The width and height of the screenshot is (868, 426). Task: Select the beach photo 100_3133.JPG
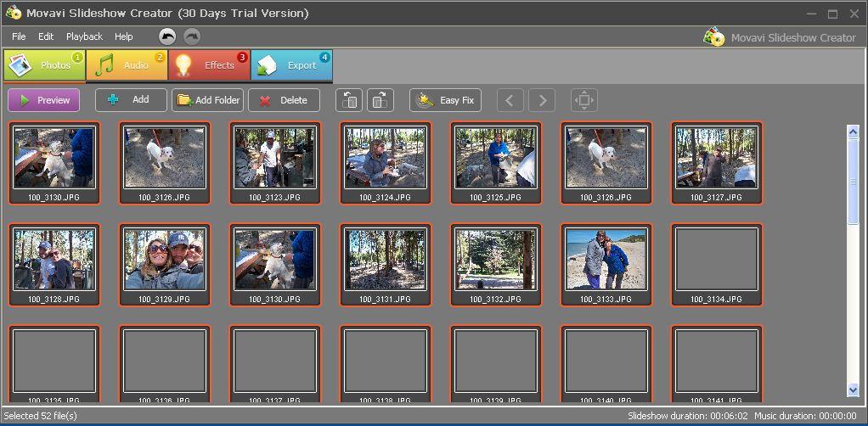[x=606, y=260]
